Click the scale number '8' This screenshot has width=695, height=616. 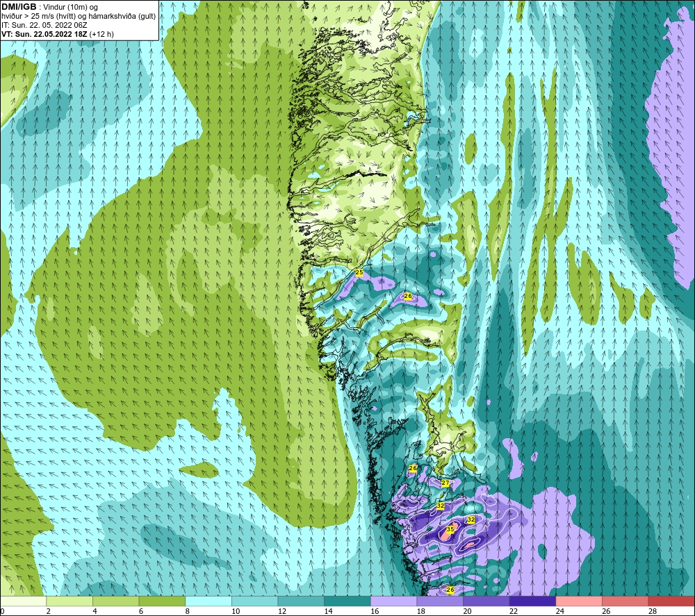click(x=188, y=611)
